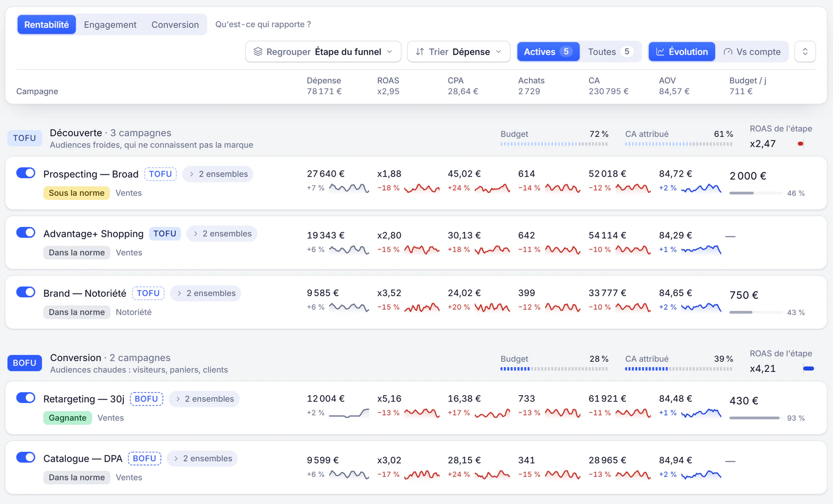
Task: Open Prospecting — Broad ROAS sparkline
Action: coord(422,188)
